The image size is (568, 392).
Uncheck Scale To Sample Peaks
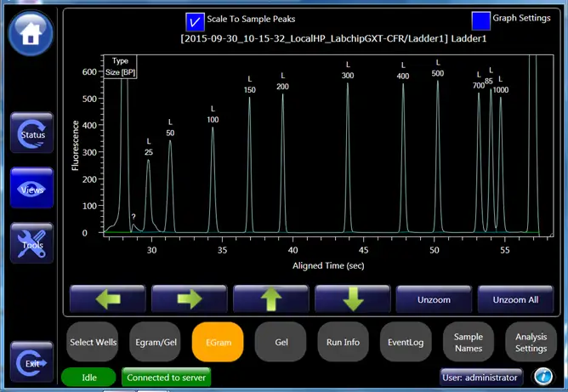tap(195, 22)
